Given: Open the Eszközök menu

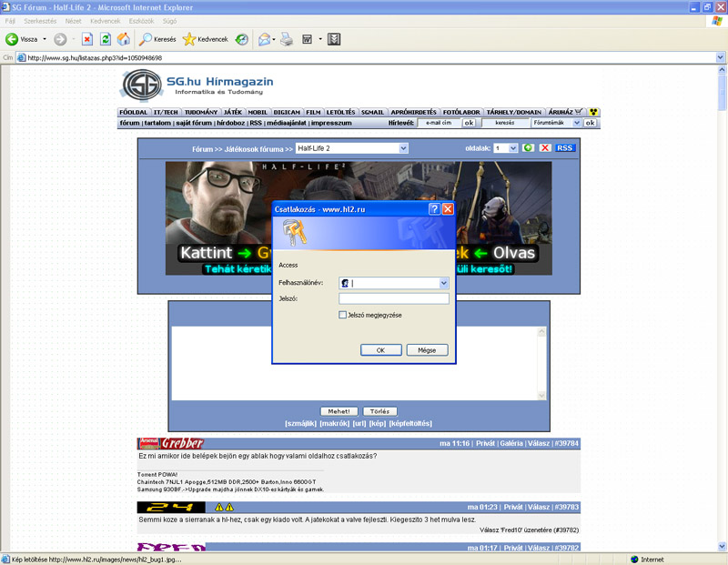Looking at the screenshot, I should (140, 20).
